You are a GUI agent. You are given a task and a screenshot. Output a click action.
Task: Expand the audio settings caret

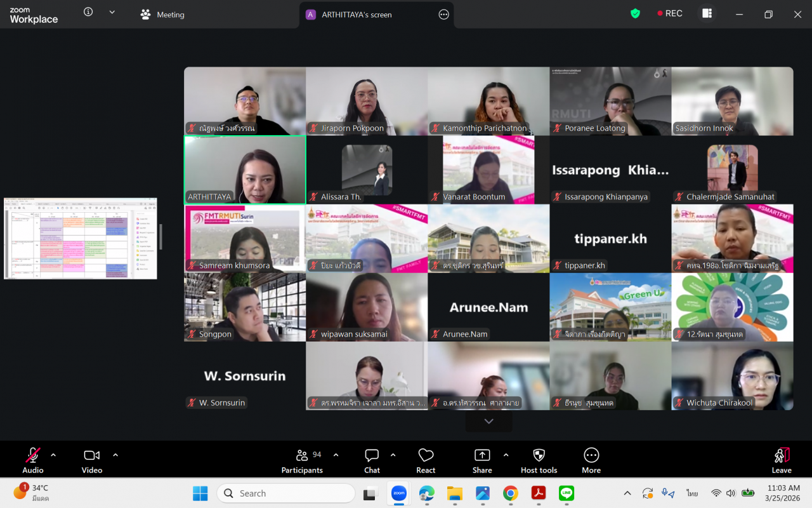[x=53, y=455]
